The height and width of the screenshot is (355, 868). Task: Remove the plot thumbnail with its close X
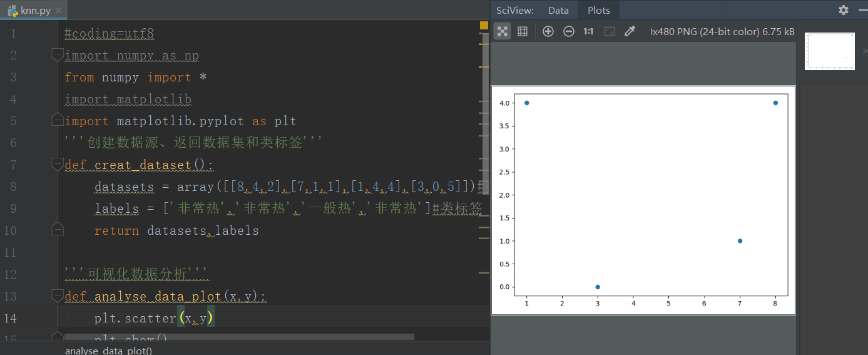(x=865, y=51)
